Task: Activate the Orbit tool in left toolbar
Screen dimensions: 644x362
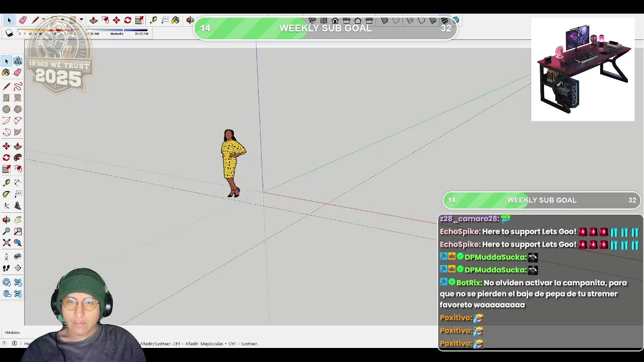Action: [7, 220]
